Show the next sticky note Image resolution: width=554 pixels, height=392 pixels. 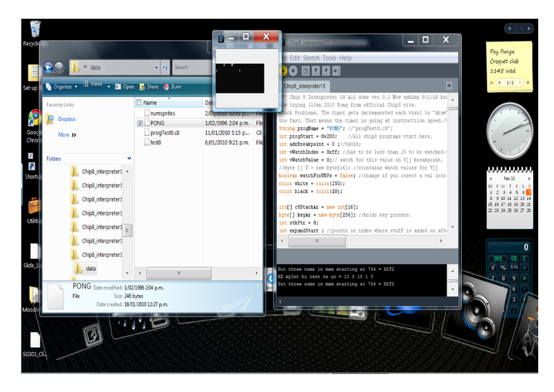(x=520, y=82)
